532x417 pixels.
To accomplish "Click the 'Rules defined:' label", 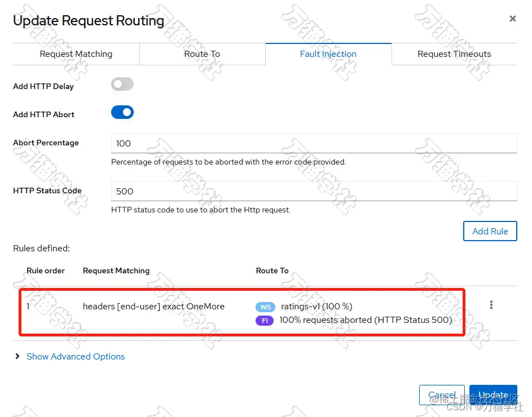I will pos(41,249).
